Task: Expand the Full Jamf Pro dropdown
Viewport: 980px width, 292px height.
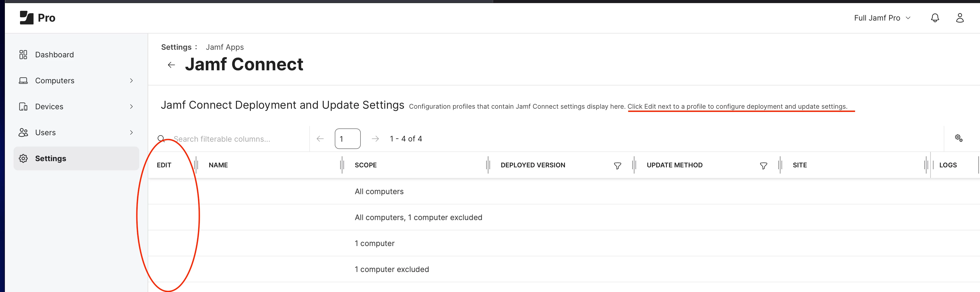Action: (x=882, y=18)
